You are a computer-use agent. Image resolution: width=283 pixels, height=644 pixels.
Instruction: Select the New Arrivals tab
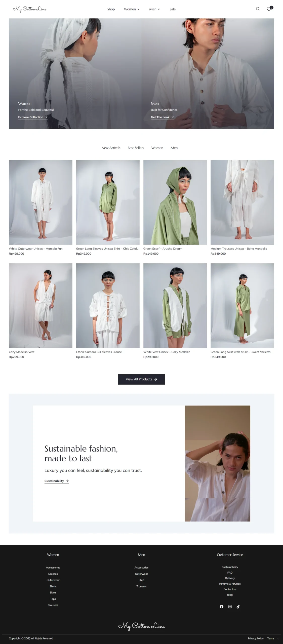point(111,148)
